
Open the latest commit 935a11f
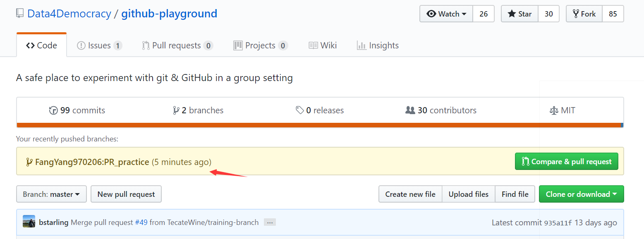click(x=558, y=223)
